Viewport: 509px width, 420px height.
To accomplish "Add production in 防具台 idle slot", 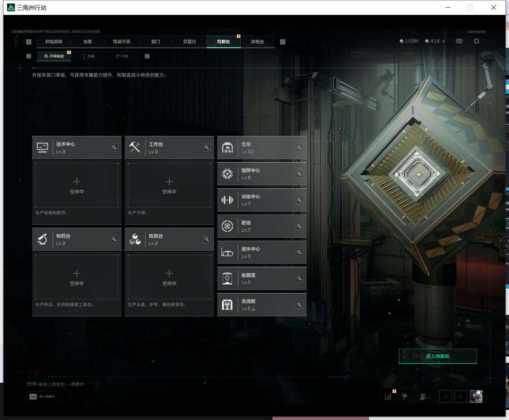I will click(169, 277).
